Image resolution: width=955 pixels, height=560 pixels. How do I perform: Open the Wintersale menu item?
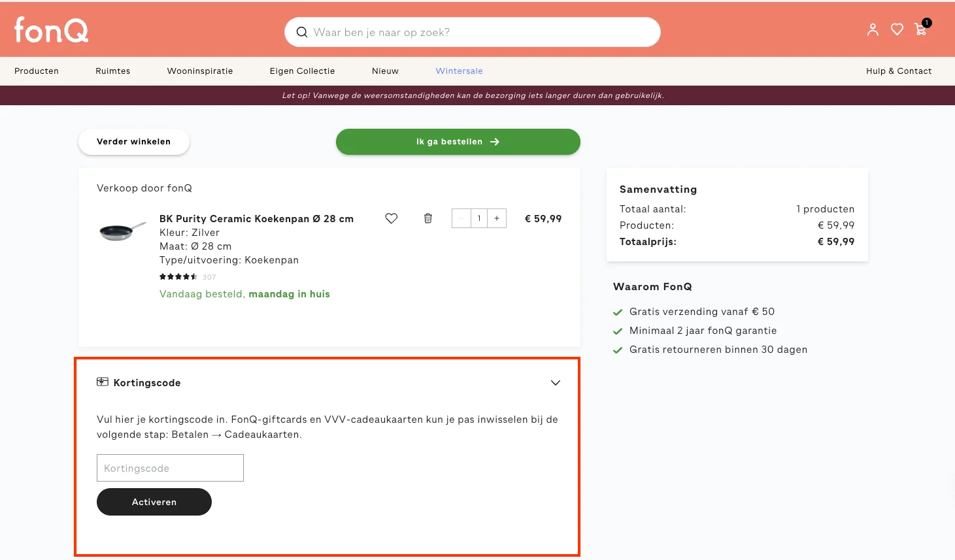point(459,71)
